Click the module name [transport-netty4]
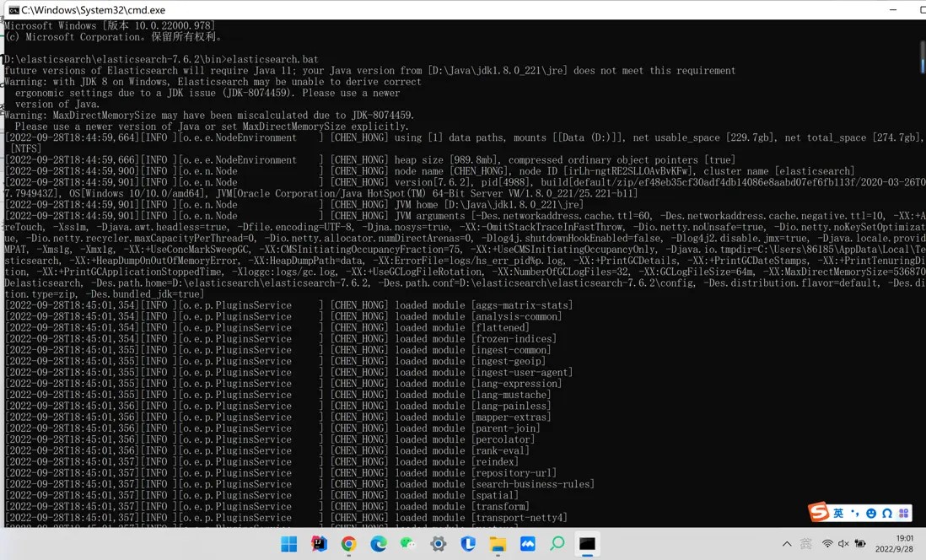 [520, 518]
